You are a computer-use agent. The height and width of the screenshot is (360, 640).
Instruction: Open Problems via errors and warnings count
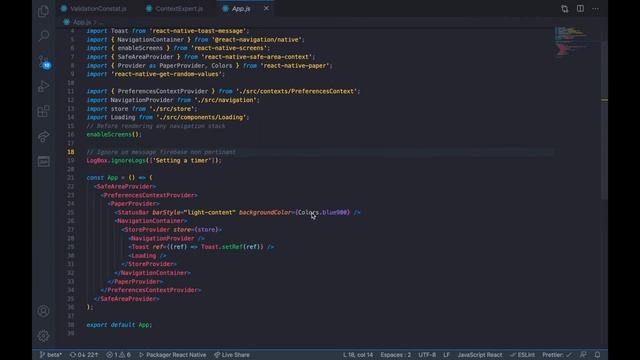coord(118,355)
